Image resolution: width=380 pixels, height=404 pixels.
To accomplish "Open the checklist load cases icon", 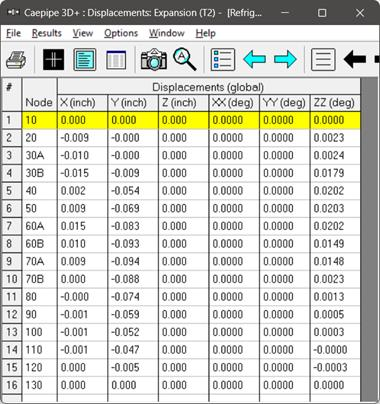I will coord(223,60).
